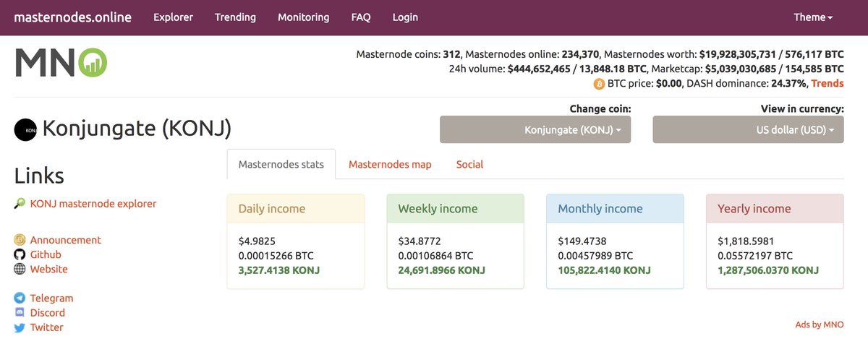Screen dimensions: 868x344
Task: Open the Github link
Action: tap(46, 254)
